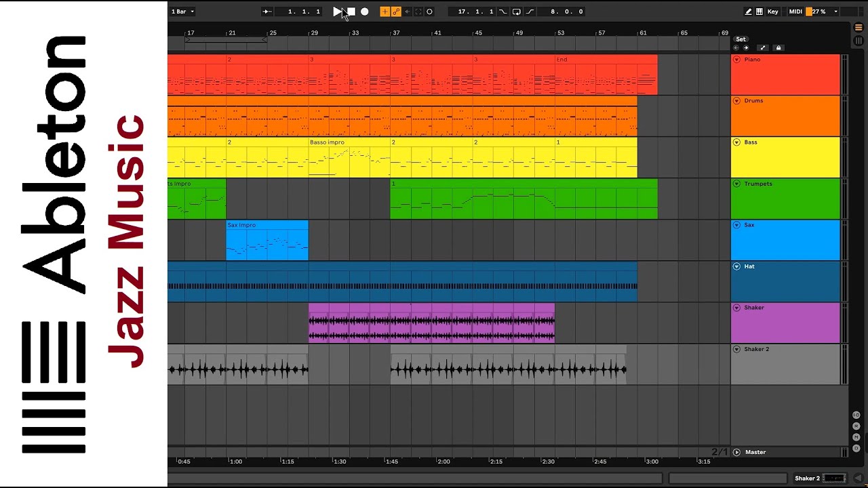Click the Capture MIDI bracket icon

coord(418,12)
